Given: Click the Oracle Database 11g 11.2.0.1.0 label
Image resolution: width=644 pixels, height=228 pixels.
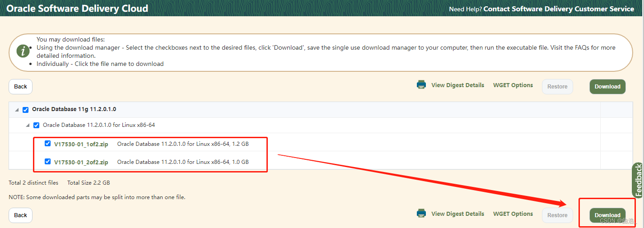Looking at the screenshot, I should (x=74, y=109).
